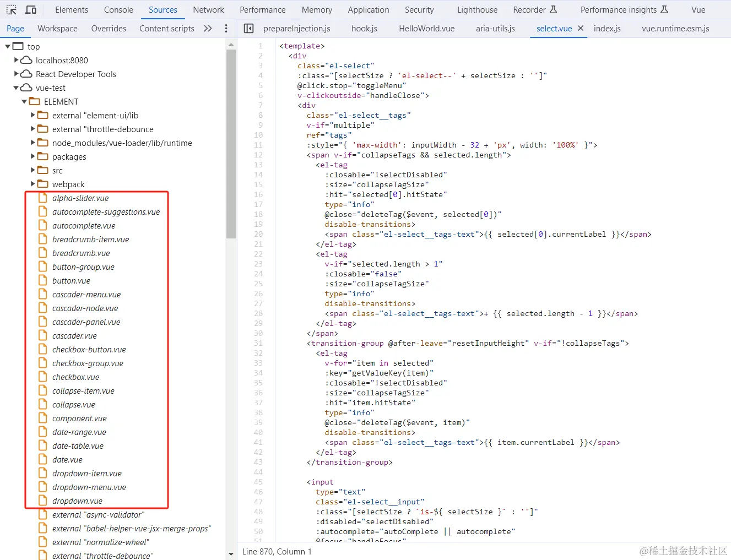Switch to the vue.runtime.esm.js file tab
Image resolution: width=731 pixels, height=560 pixels.
point(675,29)
